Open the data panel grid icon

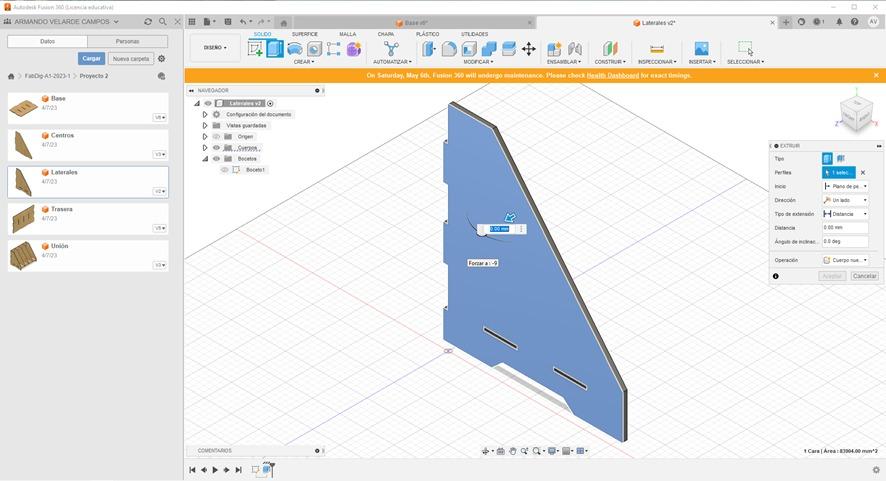click(192, 22)
